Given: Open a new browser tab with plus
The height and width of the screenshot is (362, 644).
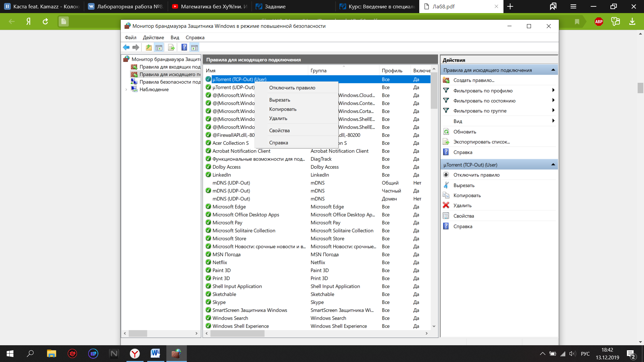Looking at the screenshot, I should pyautogui.click(x=510, y=6).
